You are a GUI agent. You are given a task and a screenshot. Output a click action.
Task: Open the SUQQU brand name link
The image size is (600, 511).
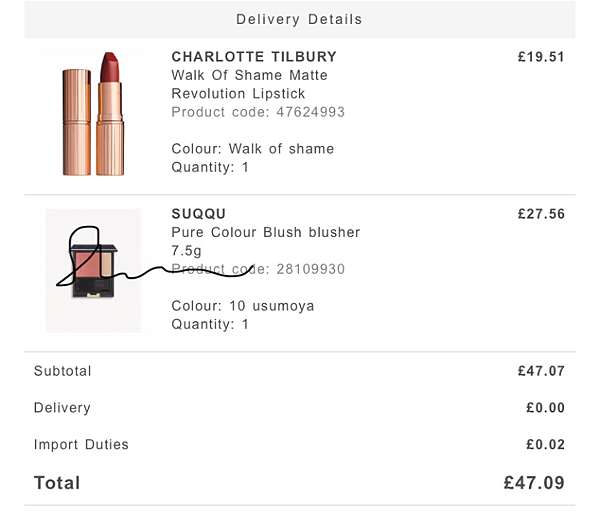tap(199, 214)
